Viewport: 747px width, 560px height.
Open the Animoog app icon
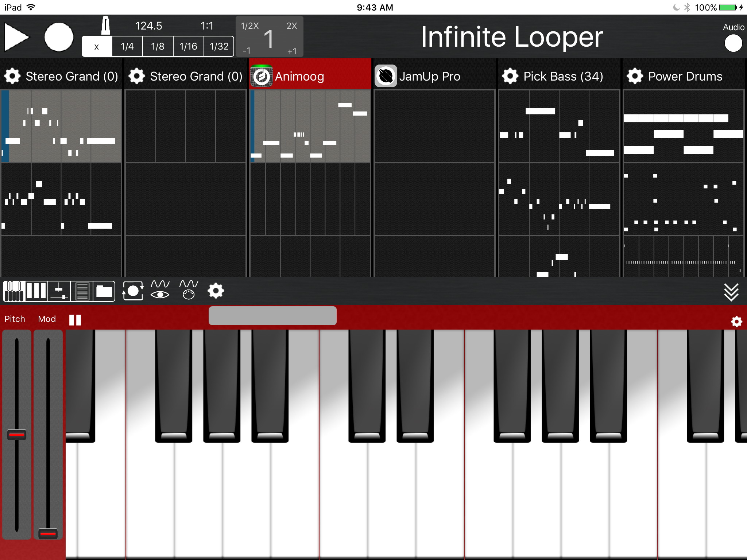tap(262, 76)
